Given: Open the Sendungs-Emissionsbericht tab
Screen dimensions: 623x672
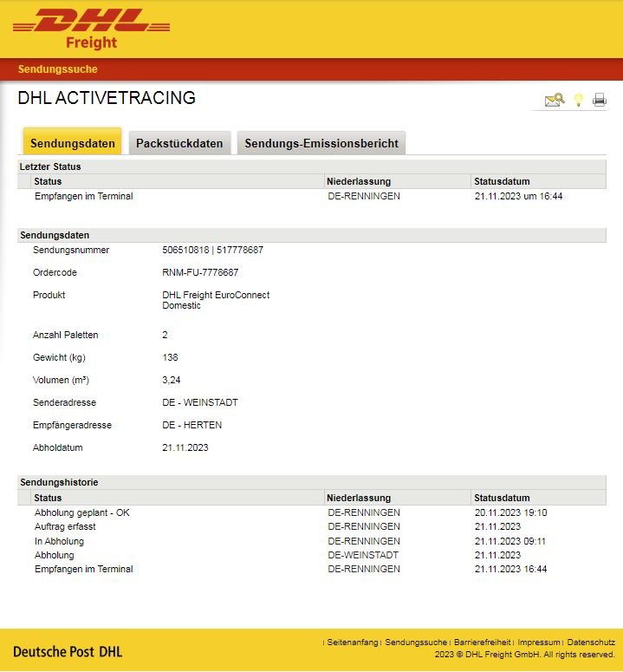Looking at the screenshot, I should [321, 143].
